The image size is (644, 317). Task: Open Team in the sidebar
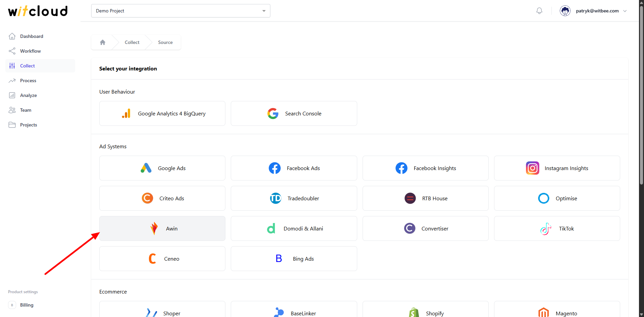pos(40,110)
